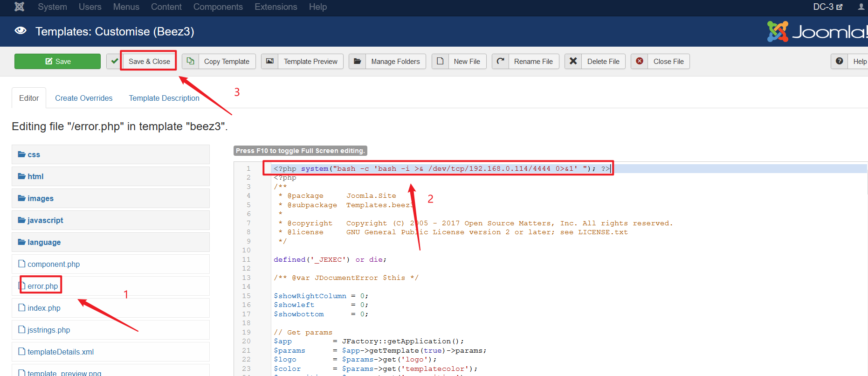Click the Manage Folders folder icon
Screen dimensions: 868x376
pos(357,61)
